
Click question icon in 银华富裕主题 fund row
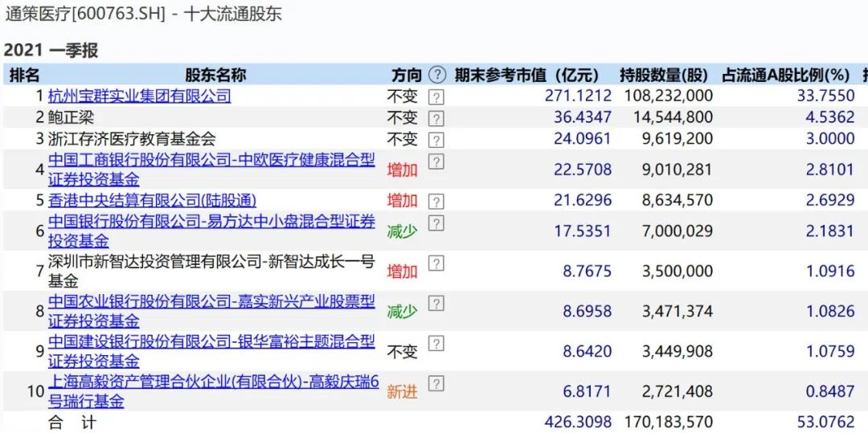(436, 343)
